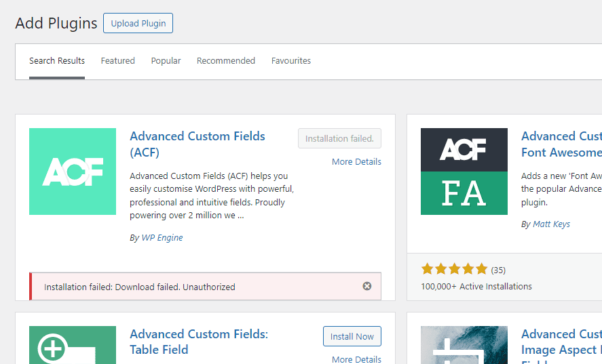602x364 pixels.
Task: Open the Font Awesome plugin title link
Action: (561, 144)
